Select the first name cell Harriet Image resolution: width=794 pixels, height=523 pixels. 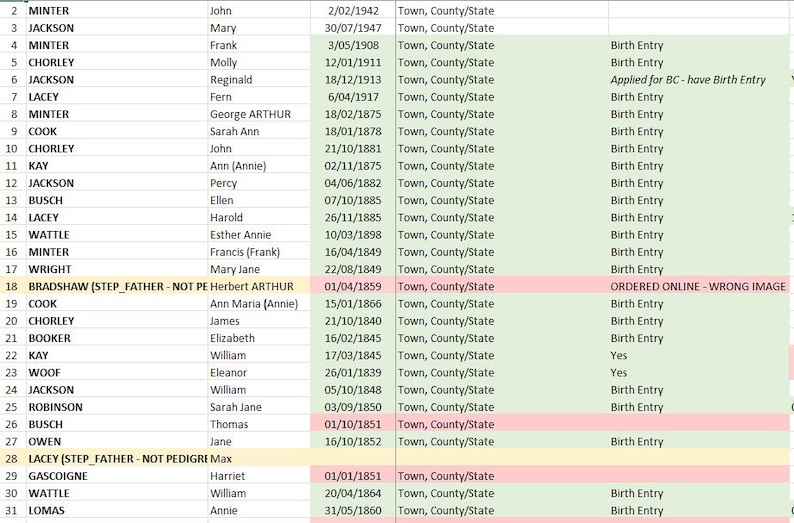coord(259,476)
